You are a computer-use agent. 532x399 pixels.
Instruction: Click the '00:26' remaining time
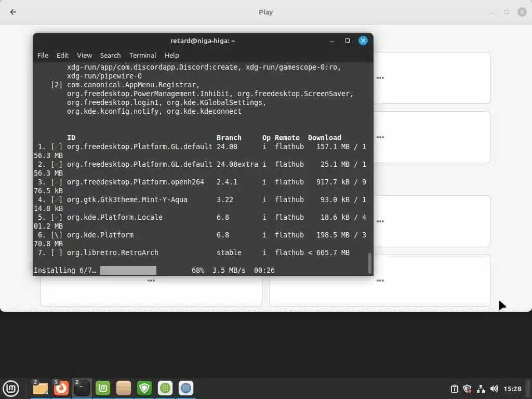(264, 270)
